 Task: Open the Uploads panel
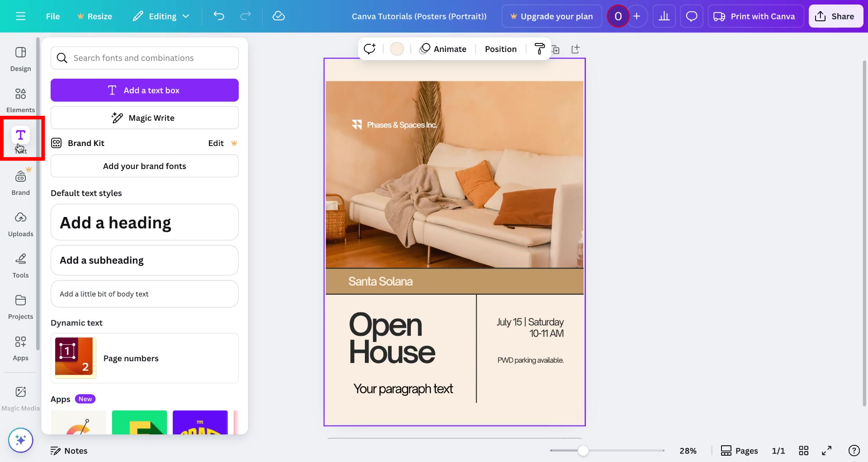[x=20, y=223]
